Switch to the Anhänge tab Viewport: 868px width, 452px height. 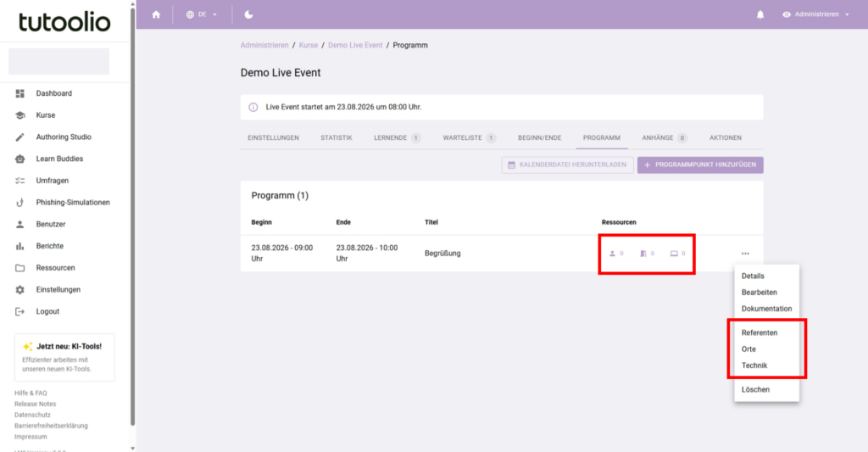pos(665,138)
